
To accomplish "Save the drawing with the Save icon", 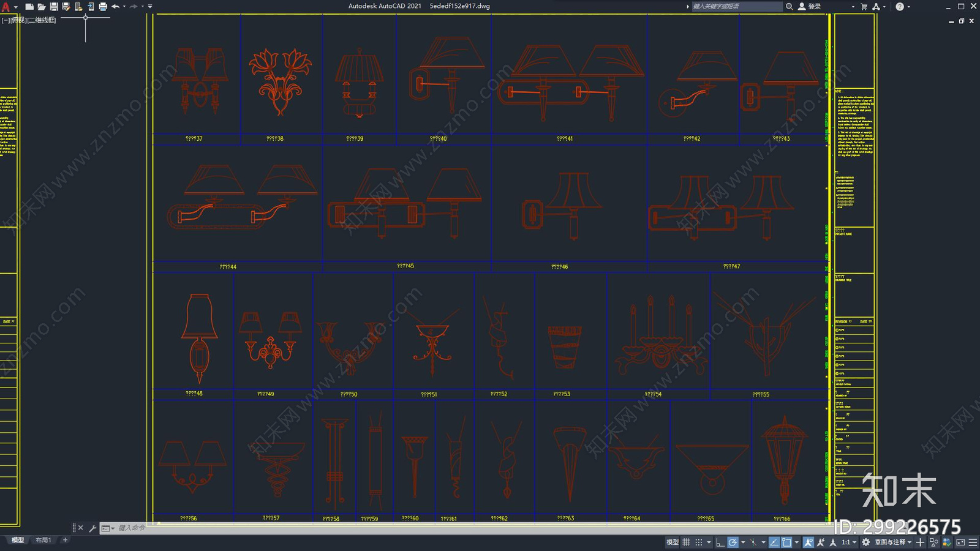I will pyautogui.click(x=54, y=6).
